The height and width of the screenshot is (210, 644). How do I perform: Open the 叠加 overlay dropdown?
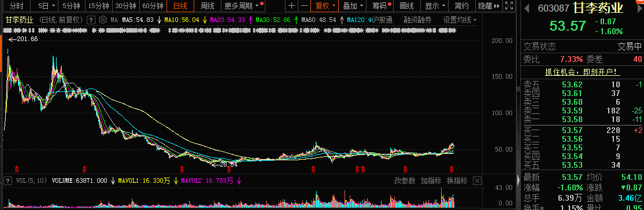tap(353, 6)
